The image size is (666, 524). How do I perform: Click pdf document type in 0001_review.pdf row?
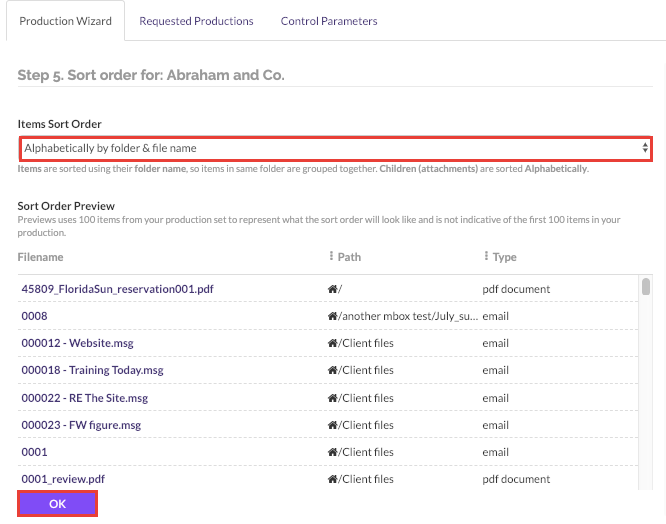(x=516, y=479)
